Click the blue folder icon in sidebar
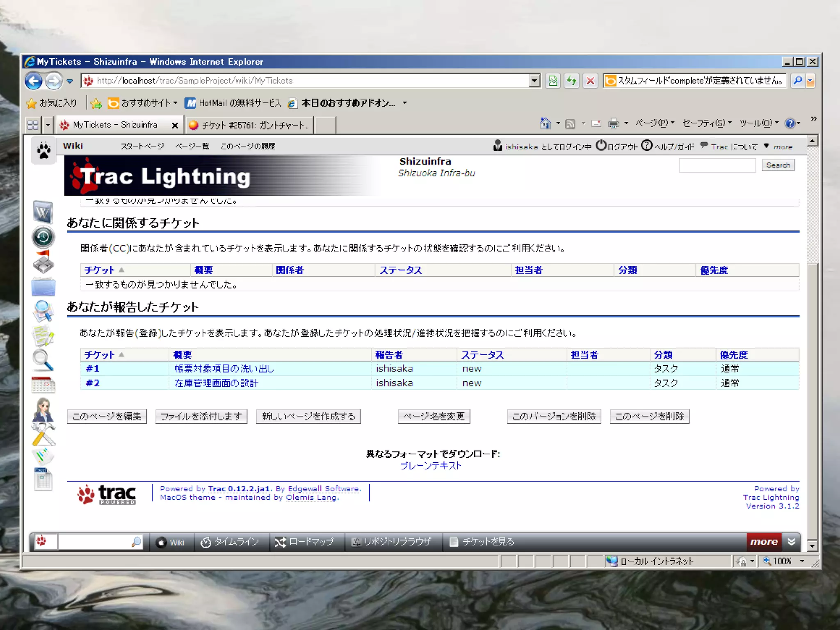This screenshot has height=630, width=840. click(x=43, y=286)
